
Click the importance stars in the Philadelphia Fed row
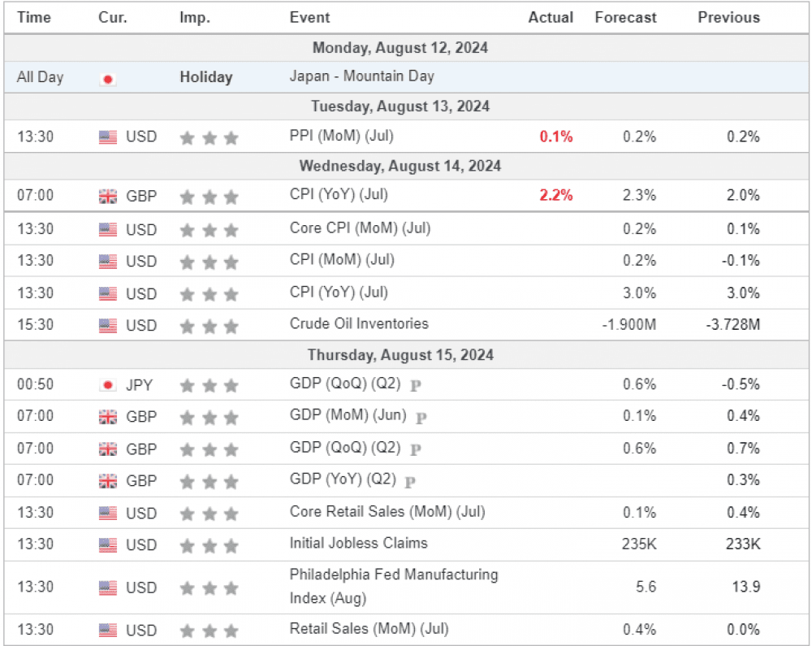pyautogui.click(x=209, y=588)
